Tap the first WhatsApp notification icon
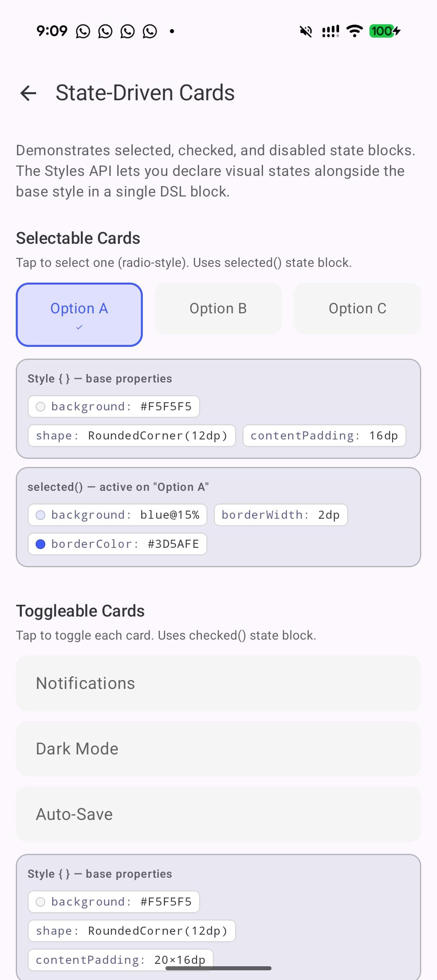Viewport: 437px width, 980px height. [x=83, y=31]
